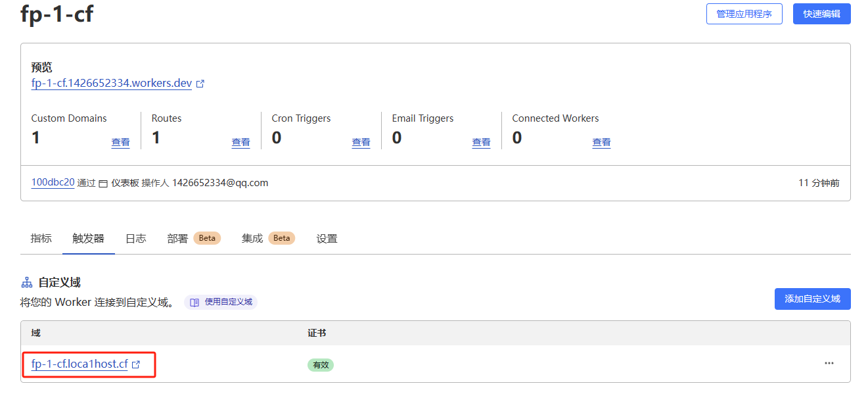This screenshot has height=394, width=868.
Task: View Routes via 查看 link
Action: tap(240, 142)
